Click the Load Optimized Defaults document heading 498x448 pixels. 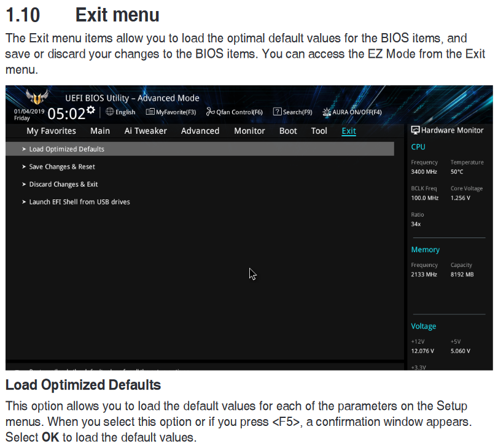point(84,385)
